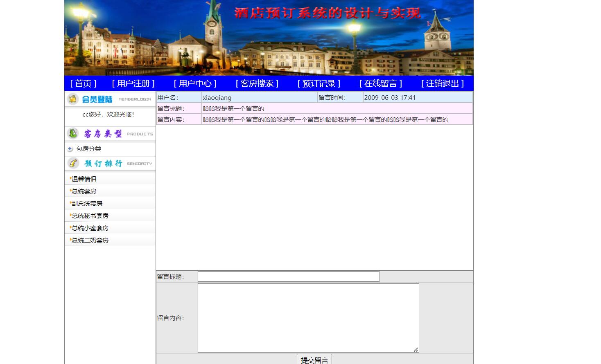
Task: Click the cc您好，欢迎光临 greeting text
Action: point(108,115)
